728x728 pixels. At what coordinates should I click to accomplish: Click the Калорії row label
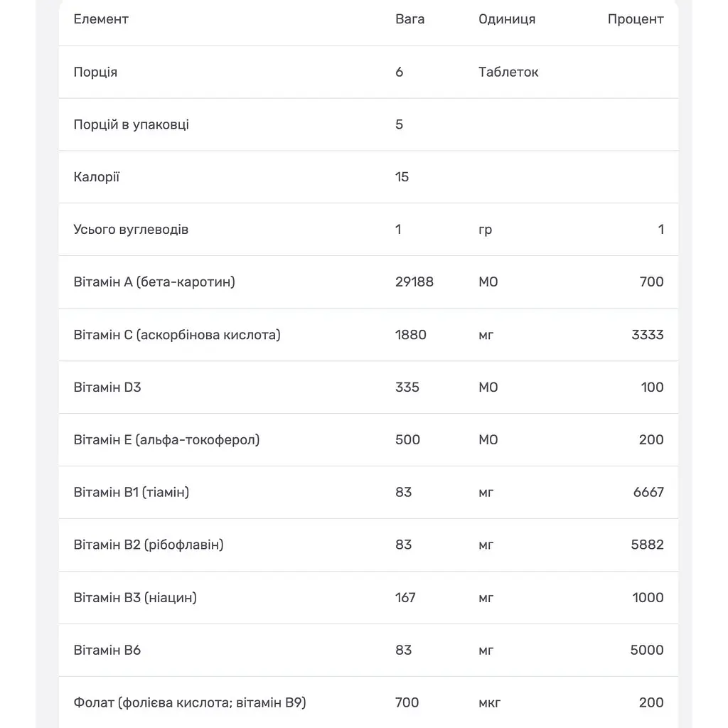pyautogui.click(x=96, y=177)
